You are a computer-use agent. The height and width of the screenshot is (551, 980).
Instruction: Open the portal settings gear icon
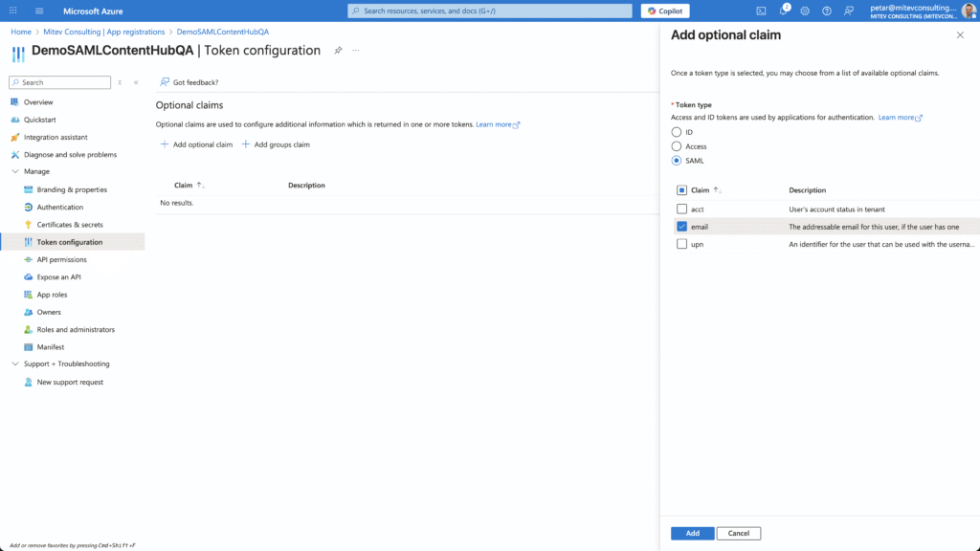pos(805,11)
